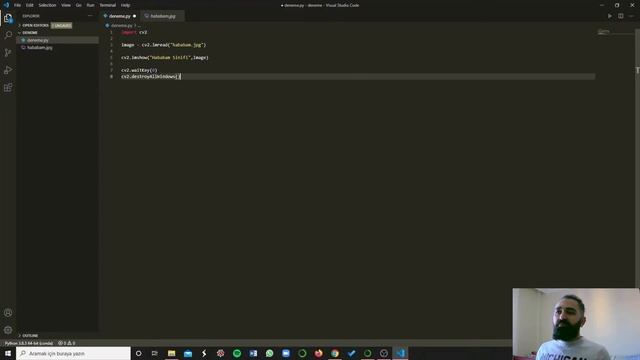Screen dimensions: 640x360
Task: Click the unsaved badge beside Open Editors
Action: click(x=61, y=25)
